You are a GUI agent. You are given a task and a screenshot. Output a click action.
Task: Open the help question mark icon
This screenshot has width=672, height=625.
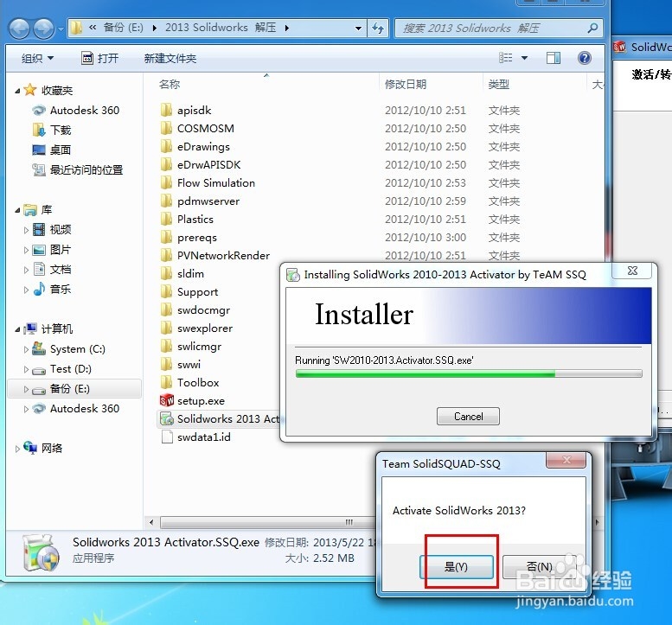(x=584, y=58)
